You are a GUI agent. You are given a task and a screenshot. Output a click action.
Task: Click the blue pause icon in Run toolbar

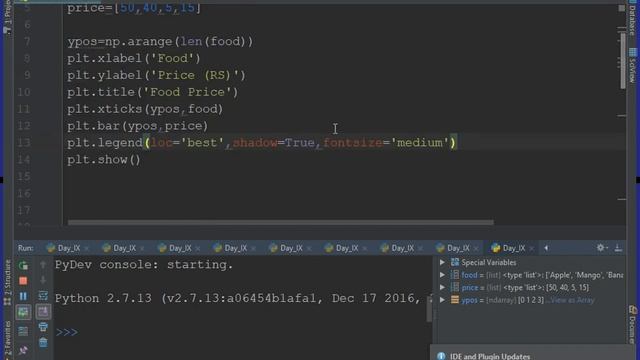click(x=23, y=296)
